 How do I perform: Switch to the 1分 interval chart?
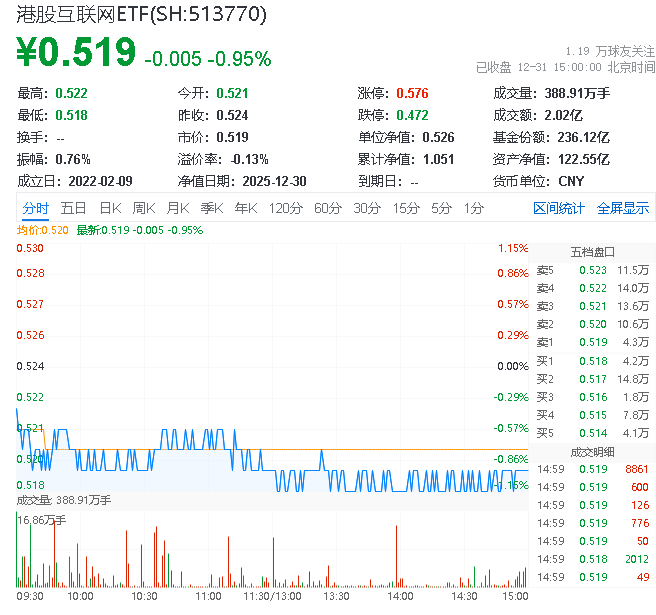pyautogui.click(x=473, y=208)
